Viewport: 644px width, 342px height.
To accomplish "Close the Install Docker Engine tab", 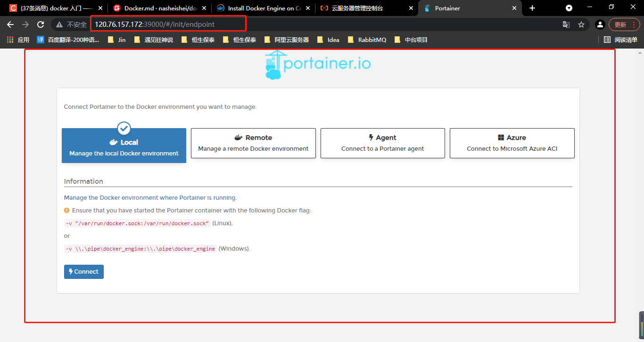I will [308, 8].
